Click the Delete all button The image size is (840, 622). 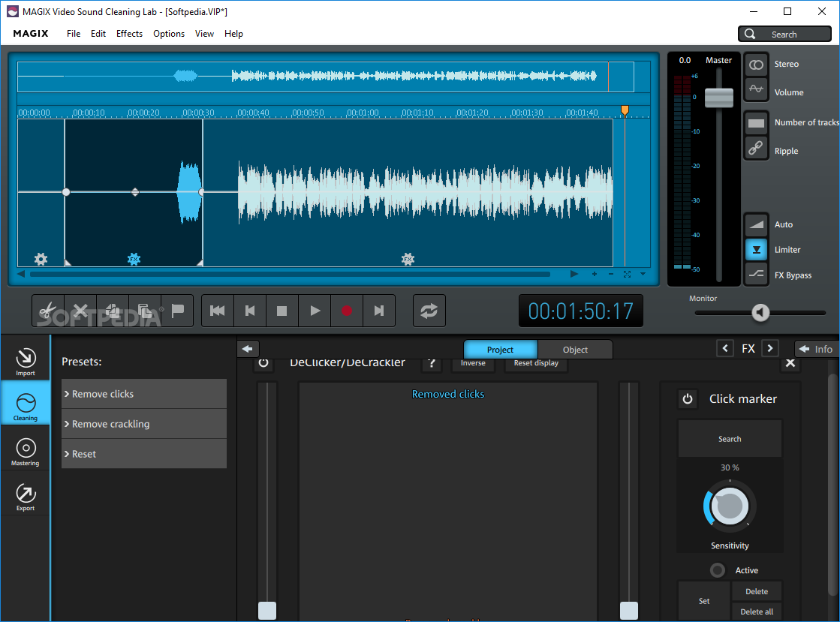(757, 611)
